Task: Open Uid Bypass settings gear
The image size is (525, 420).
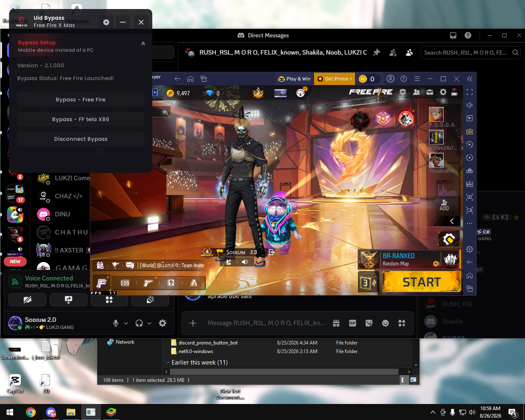Action: click(106, 22)
